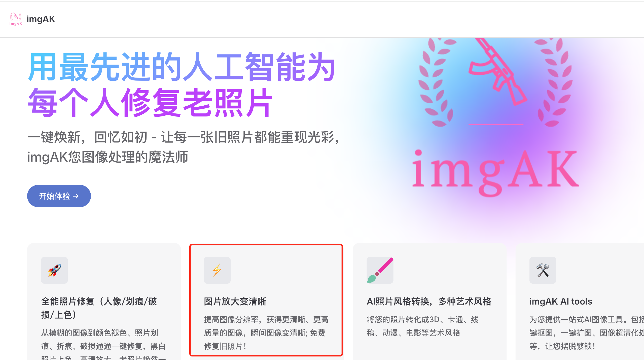Click the 每个人修复老照片 headline line
The image size is (644, 360).
tap(150, 102)
